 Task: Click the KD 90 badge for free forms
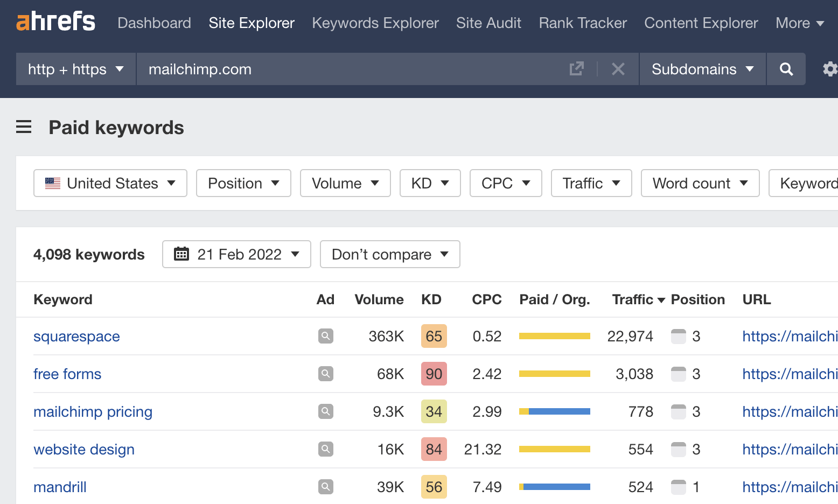click(434, 374)
